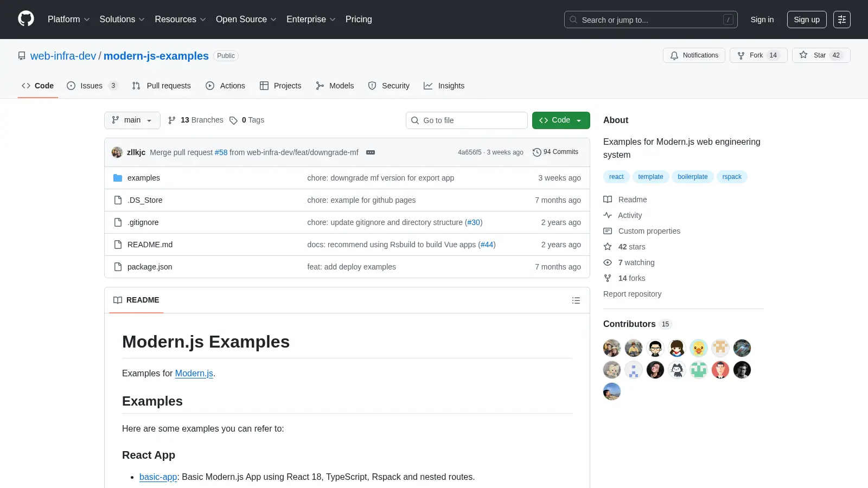Click the tag icon next to 0 Tags
Viewport: 868px width, 488px height.
click(x=233, y=120)
